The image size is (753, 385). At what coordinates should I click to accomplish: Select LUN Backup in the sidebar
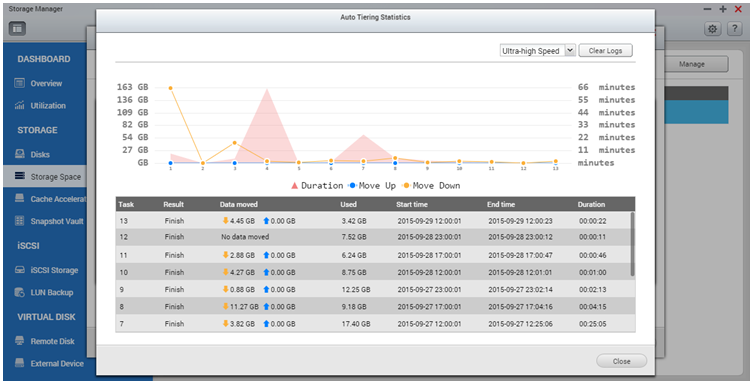(52, 292)
